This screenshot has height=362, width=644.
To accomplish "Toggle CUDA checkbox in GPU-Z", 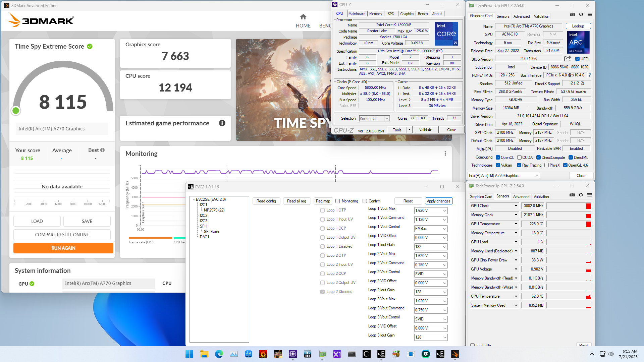I will click(x=519, y=158).
